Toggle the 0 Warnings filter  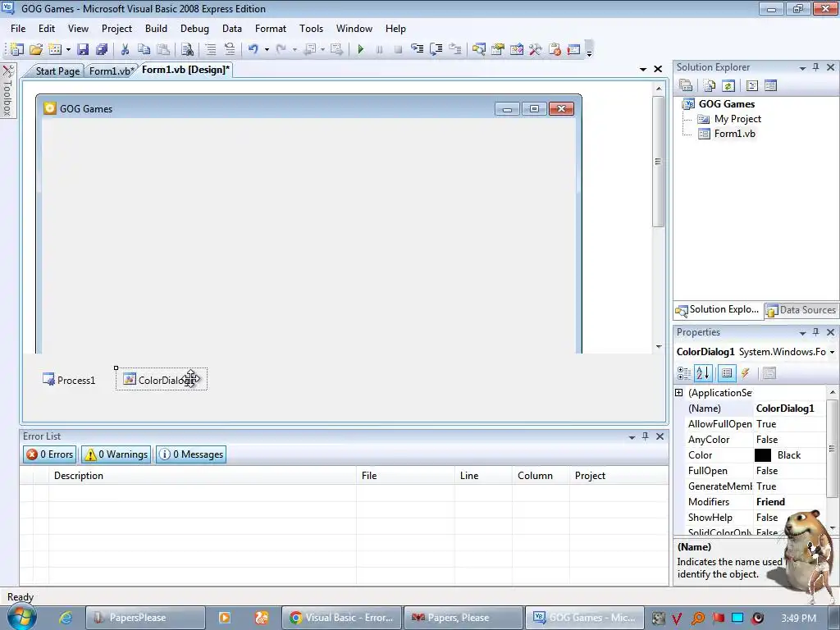pyautogui.click(x=116, y=454)
